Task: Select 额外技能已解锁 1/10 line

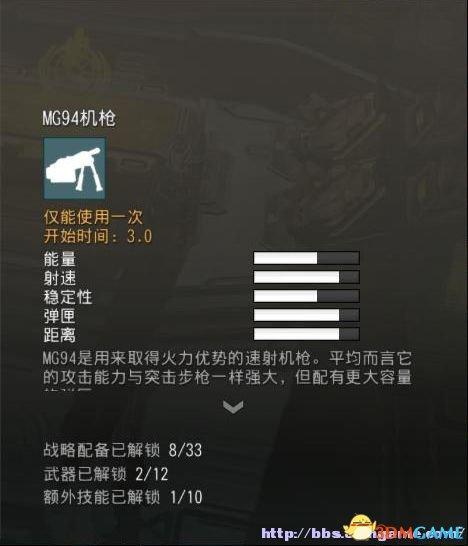Action: pos(123,497)
